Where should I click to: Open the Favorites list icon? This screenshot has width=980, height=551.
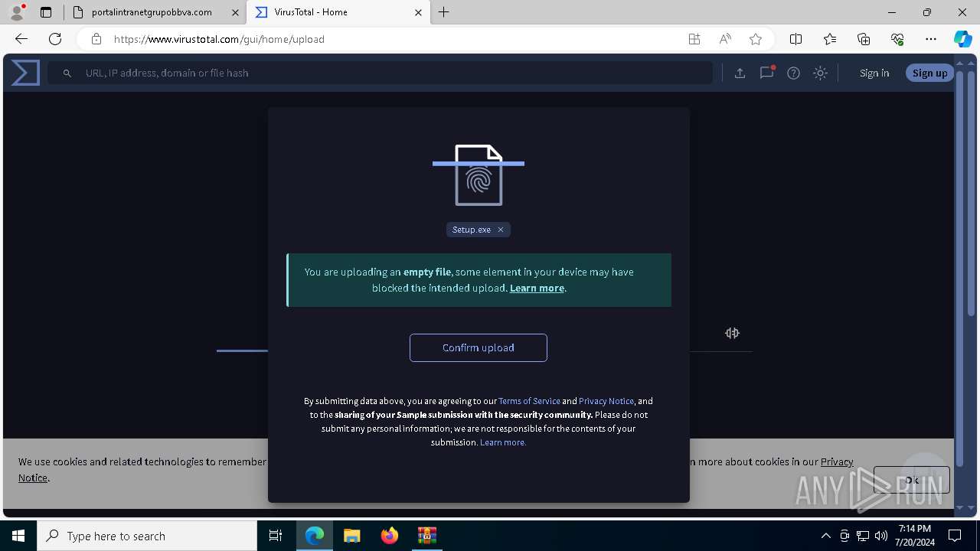point(830,39)
